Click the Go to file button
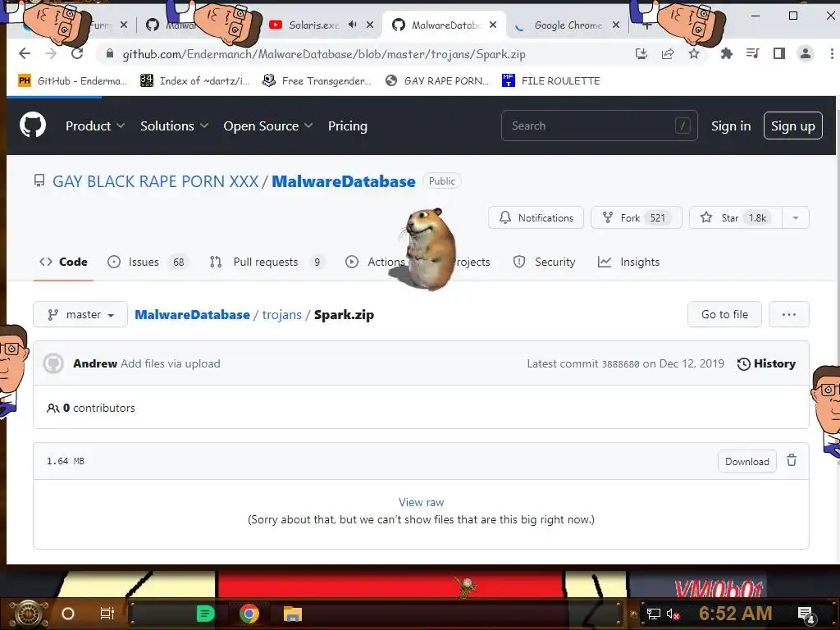840x630 pixels. coord(724,314)
